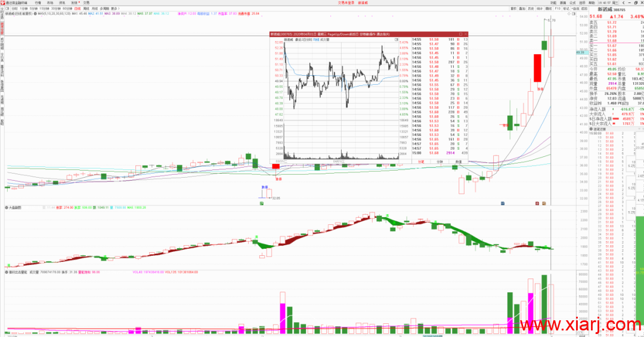Select the 月线 monthly chart tab

[x=94, y=8]
